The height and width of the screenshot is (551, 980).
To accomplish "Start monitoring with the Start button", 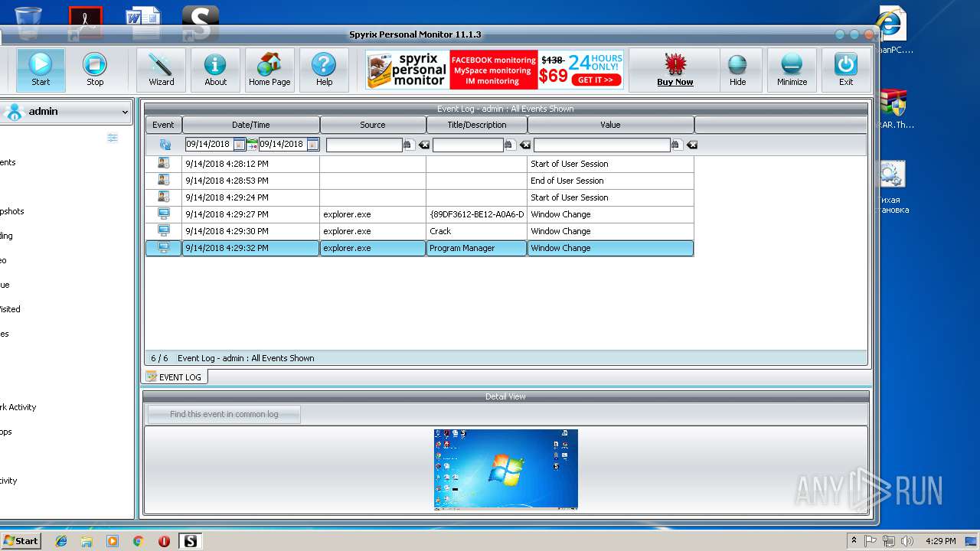I will (x=41, y=70).
